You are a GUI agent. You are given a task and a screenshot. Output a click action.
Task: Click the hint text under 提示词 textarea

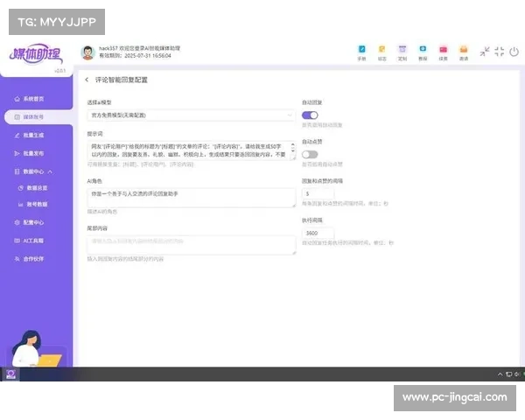pos(140,164)
